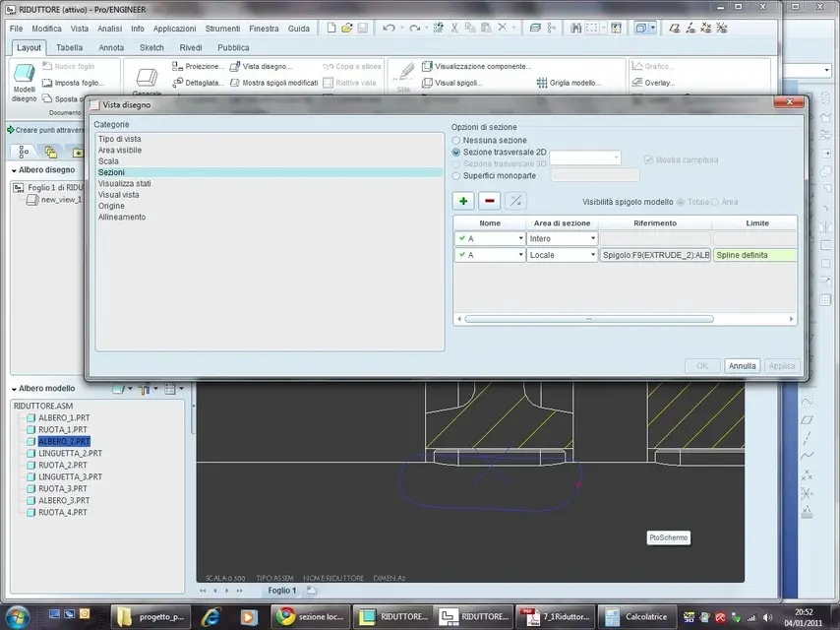Open Locale area di sezione dropdown
Image resolution: width=840 pixels, height=630 pixels.
pos(593,255)
